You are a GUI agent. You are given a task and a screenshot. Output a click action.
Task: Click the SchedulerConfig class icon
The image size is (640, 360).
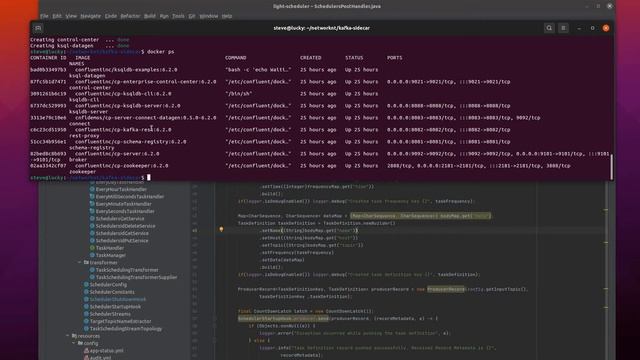[86, 284]
